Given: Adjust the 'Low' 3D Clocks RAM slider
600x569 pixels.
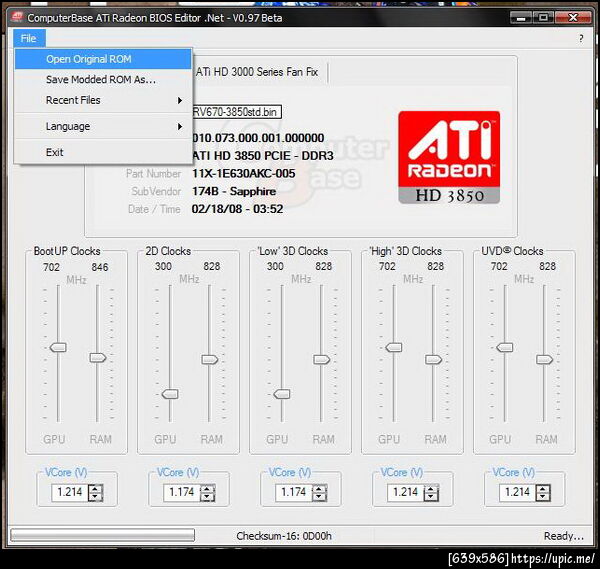Looking at the screenshot, I should 321,359.
